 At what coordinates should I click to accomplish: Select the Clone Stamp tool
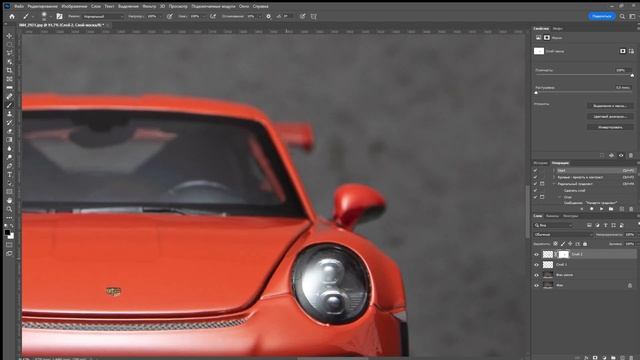9,114
